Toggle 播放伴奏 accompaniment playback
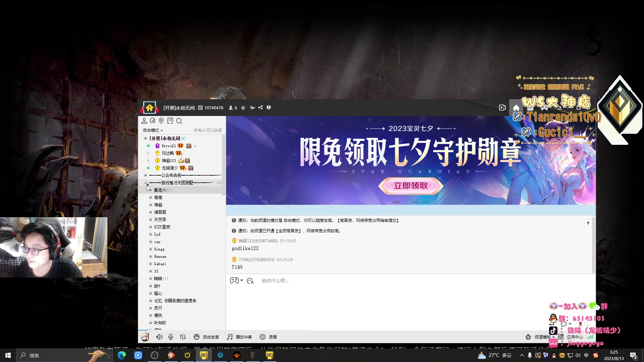The image size is (644, 362). pyautogui.click(x=239, y=337)
